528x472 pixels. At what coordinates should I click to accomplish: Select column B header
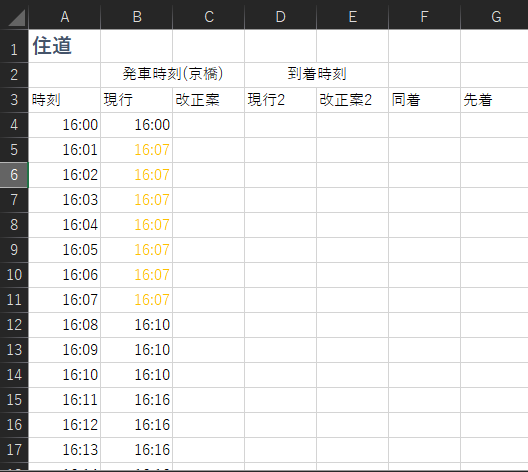[x=137, y=17]
